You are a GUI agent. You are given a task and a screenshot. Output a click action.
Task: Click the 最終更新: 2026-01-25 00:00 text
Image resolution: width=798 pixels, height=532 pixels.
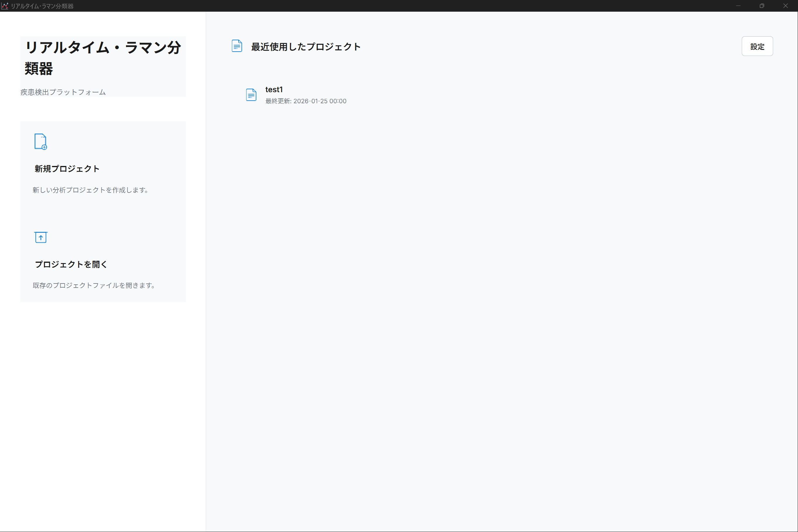pos(306,101)
